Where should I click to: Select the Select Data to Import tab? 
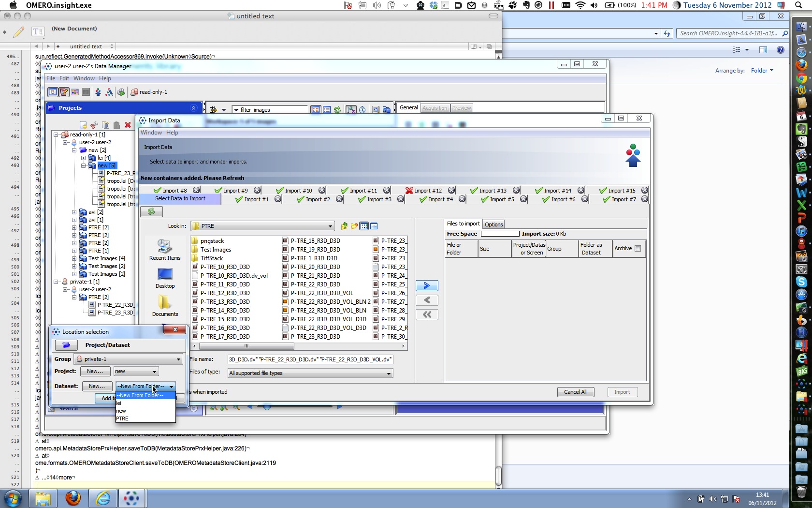pos(180,199)
